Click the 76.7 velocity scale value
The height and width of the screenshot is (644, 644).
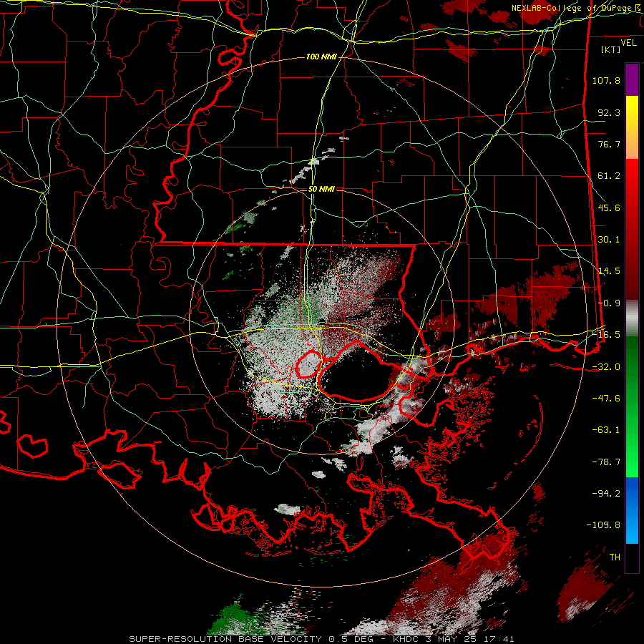pyautogui.click(x=609, y=144)
